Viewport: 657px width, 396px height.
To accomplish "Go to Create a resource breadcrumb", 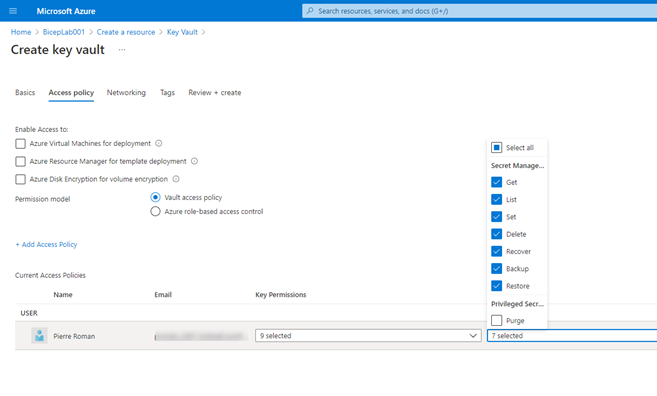I will (x=126, y=32).
